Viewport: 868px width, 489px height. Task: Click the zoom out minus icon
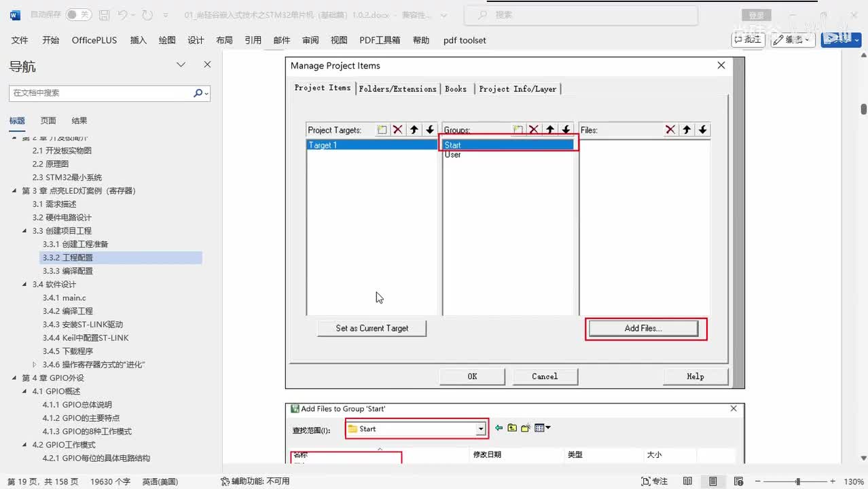tap(758, 482)
